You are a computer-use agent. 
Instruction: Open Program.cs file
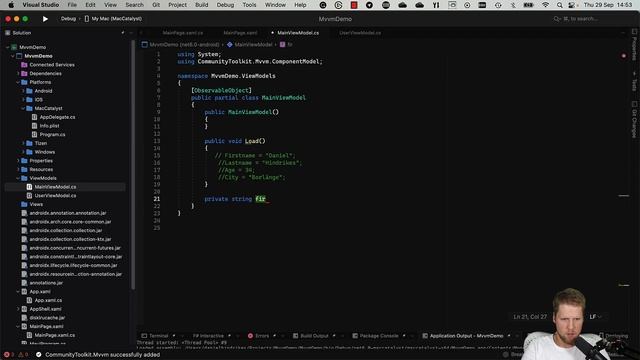tap(52, 134)
